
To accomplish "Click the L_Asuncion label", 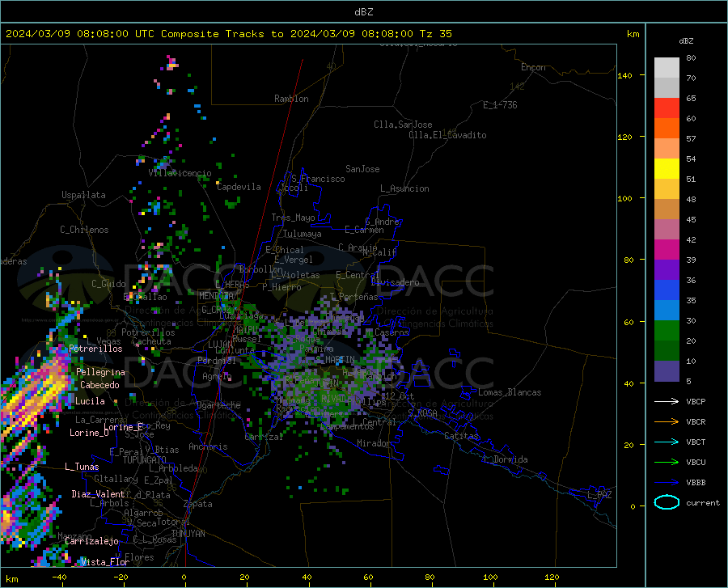I will click(x=404, y=188).
